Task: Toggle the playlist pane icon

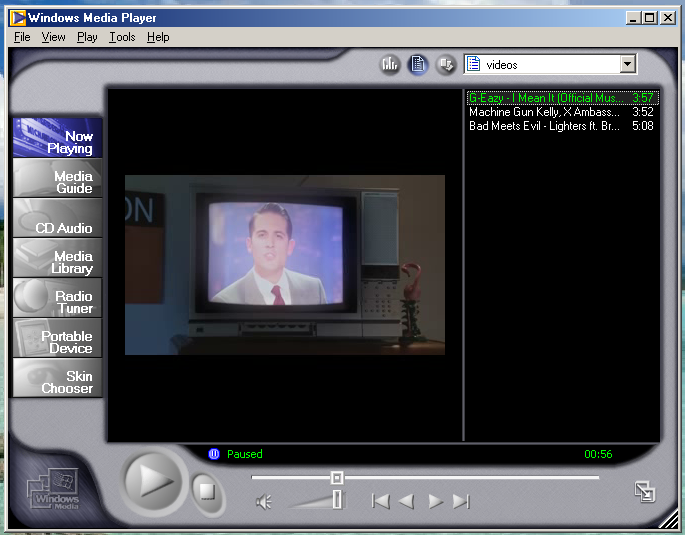Action: click(418, 65)
